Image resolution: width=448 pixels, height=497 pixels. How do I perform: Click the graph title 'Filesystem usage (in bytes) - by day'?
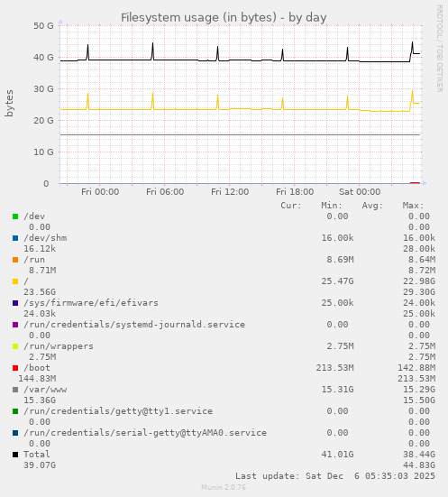(224, 17)
